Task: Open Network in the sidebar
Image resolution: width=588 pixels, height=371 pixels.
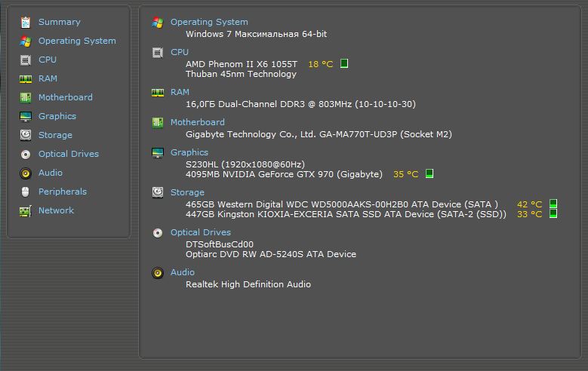Action: click(x=57, y=210)
